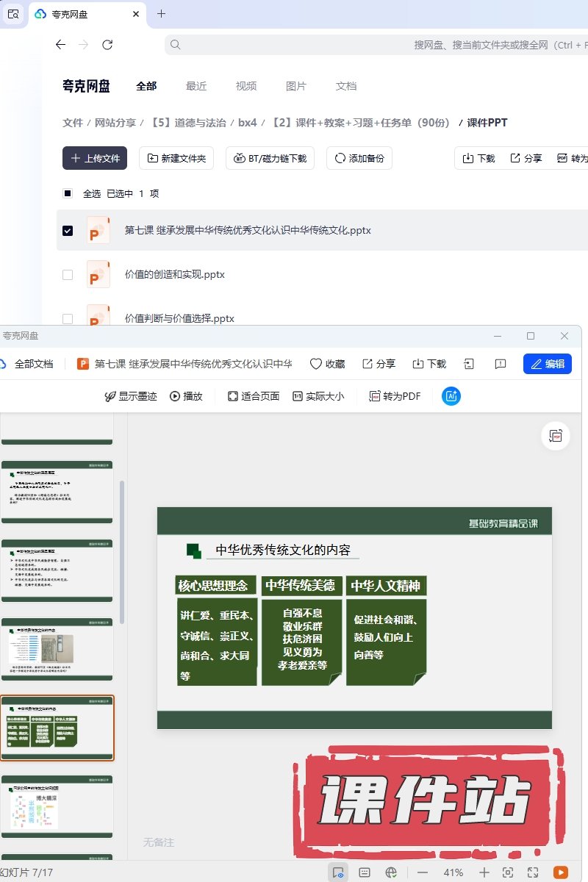Uncheck the 第七课 pptx file checkbox
Viewport: 588px width, 882px height.
coord(68,230)
